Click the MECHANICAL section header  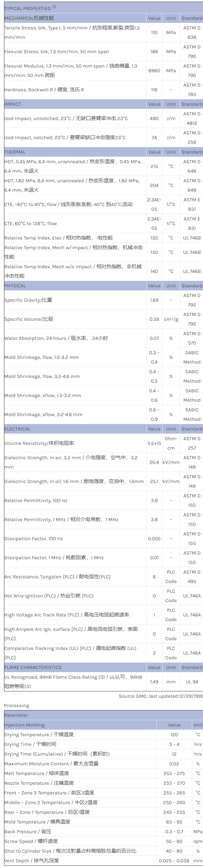[x=29, y=18]
